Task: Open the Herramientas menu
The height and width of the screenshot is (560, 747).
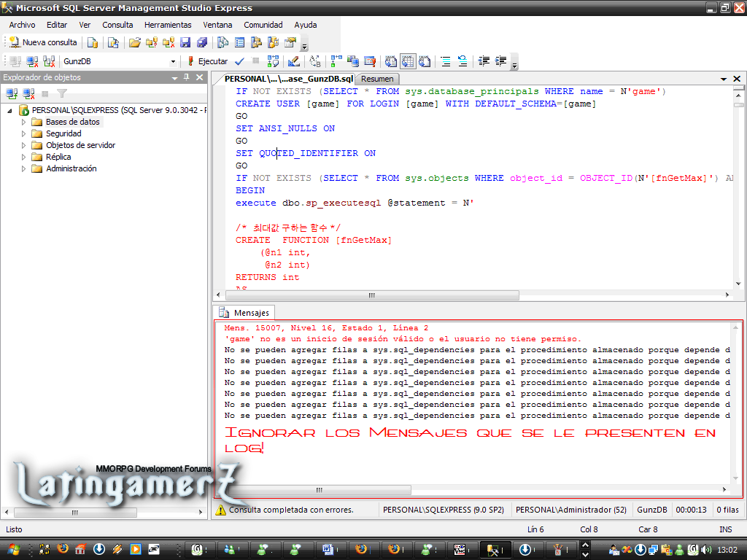Action: click(168, 25)
